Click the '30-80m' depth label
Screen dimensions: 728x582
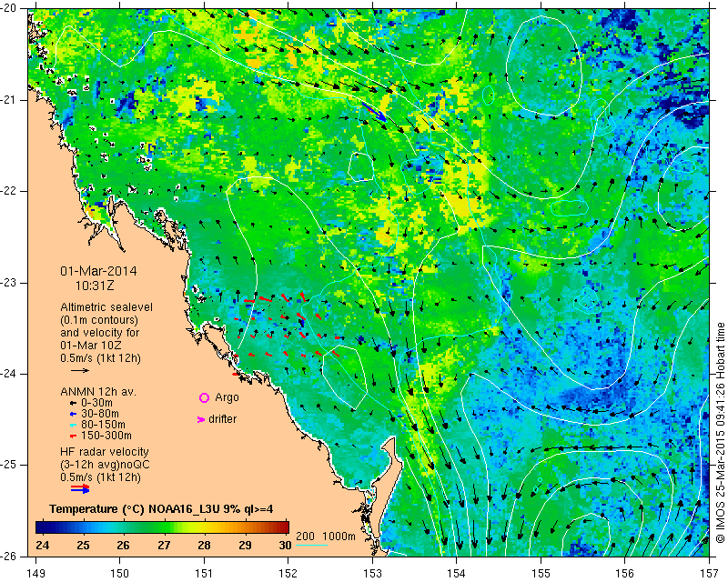[x=99, y=414]
